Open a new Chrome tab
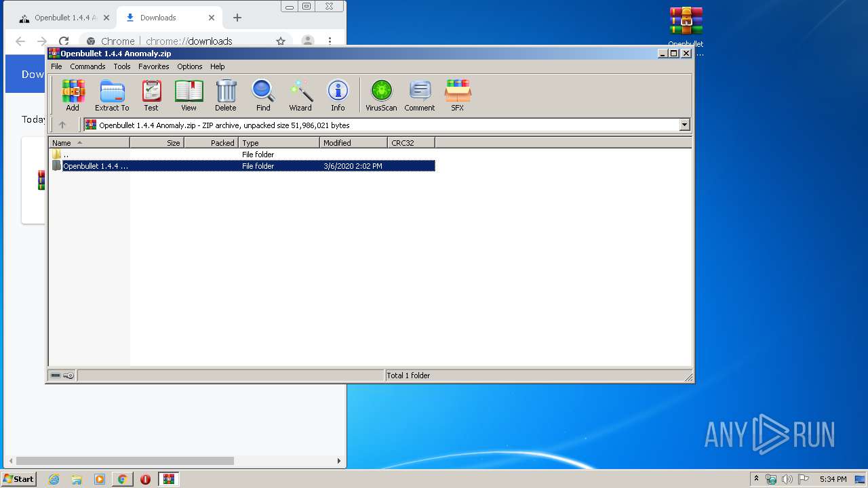The height and width of the screenshot is (488, 868). (x=237, y=18)
